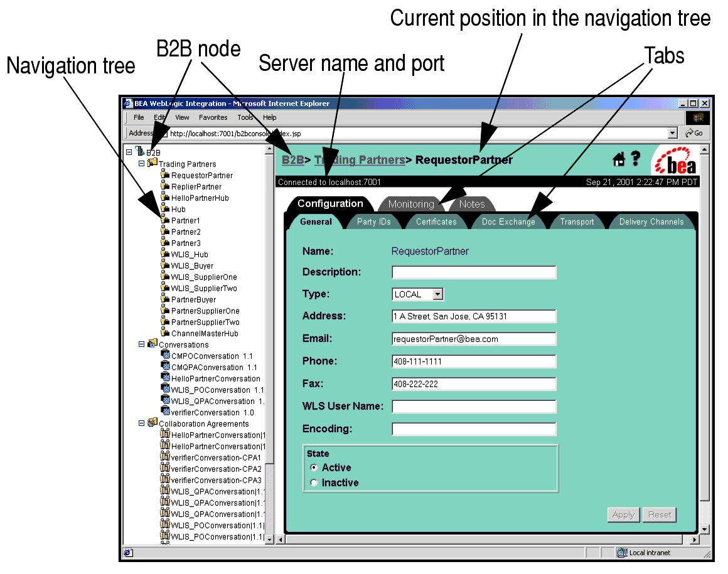Click the B2B node server icon in the tree
The height and width of the screenshot is (574, 728).
[x=140, y=151]
